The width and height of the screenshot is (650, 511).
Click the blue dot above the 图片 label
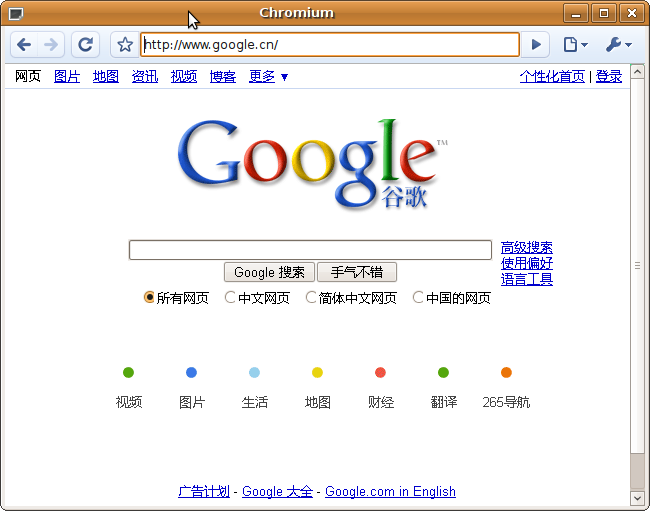(x=192, y=373)
